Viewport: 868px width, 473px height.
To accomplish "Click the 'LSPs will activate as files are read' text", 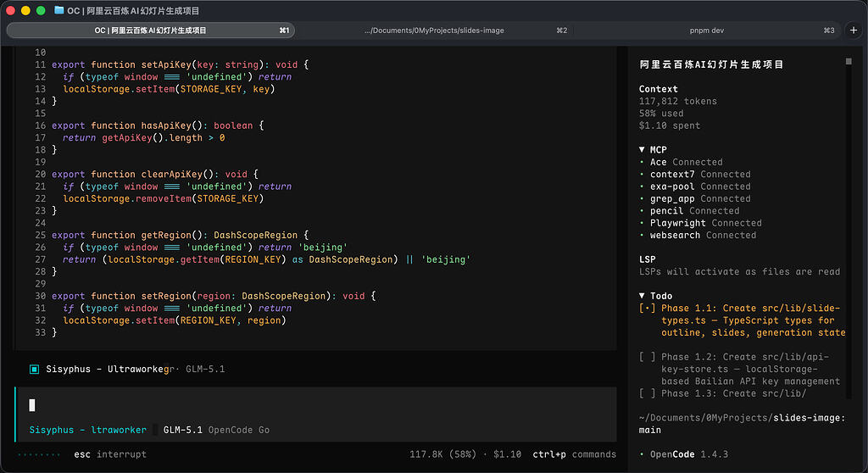I will 739,271.
